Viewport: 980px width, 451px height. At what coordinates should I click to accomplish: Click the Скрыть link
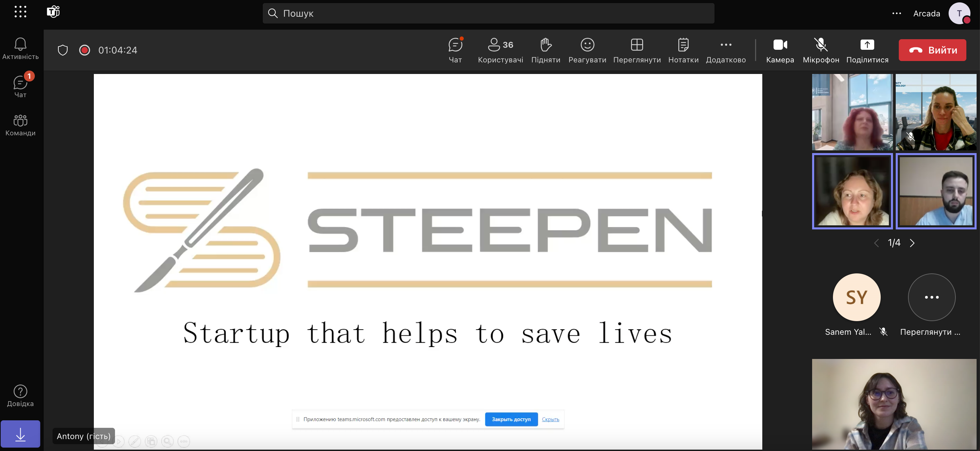(550, 419)
